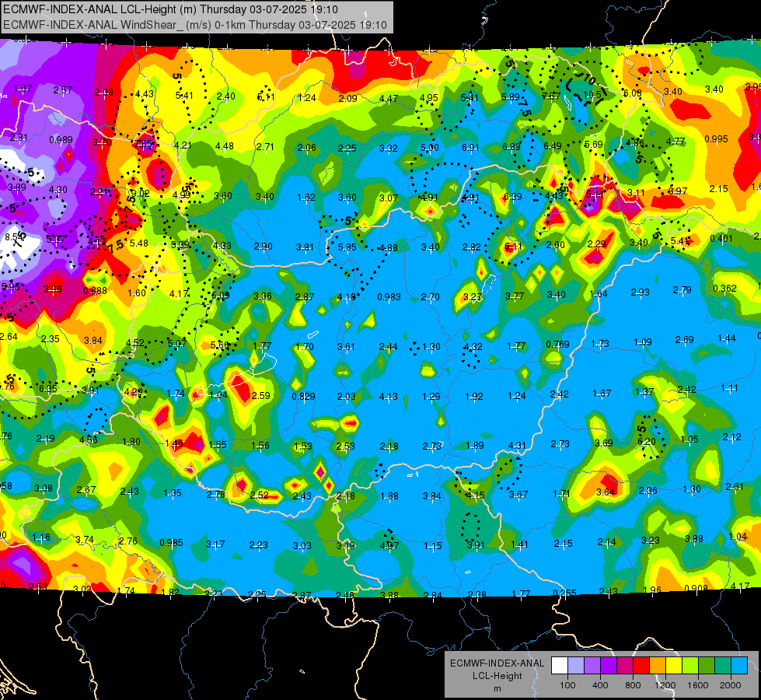Click the red swatch in the legend
This screenshot has width=761, height=700.
(641, 665)
